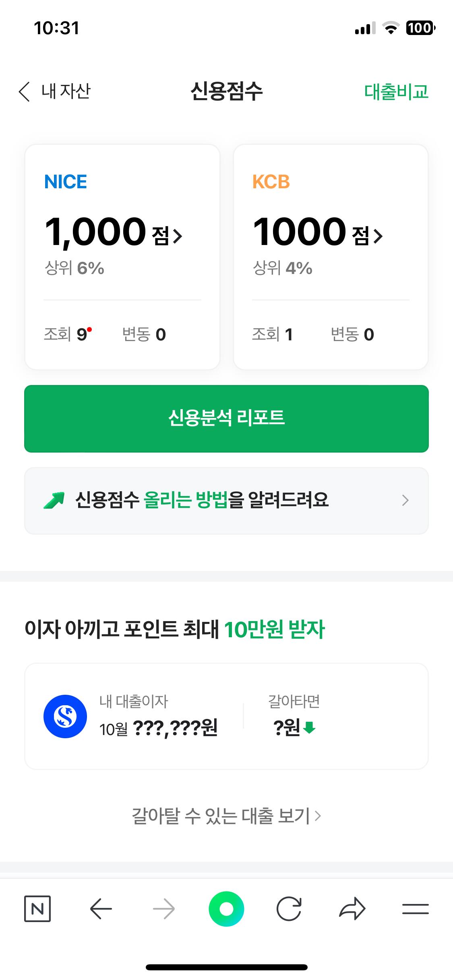Expand 신용점수 올리는 방법 chevron

tap(405, 500)
